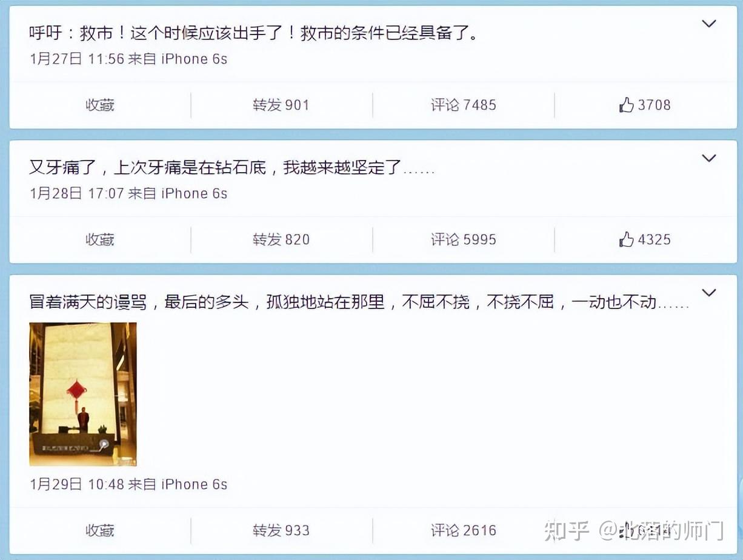Open chevron menu on the 牙痛 post
The height and width of the screenshot is (560, 743).
pyautogui.click(x=708, y=158)
